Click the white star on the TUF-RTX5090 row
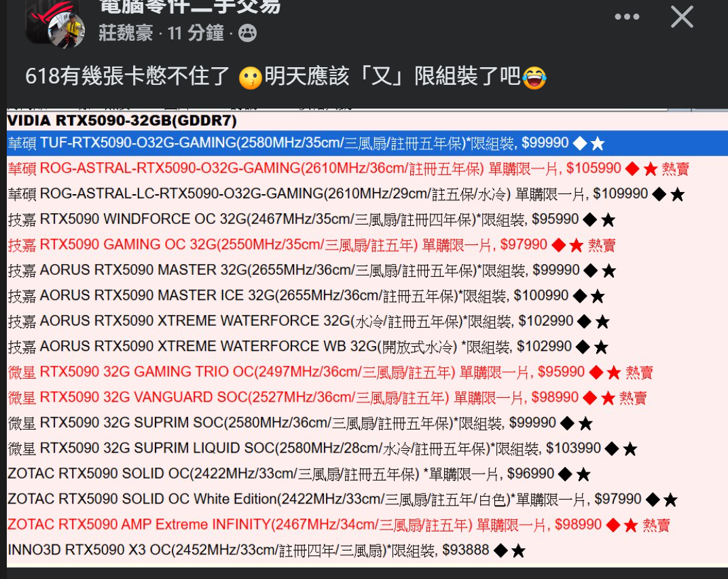Viewport: 728px width, 579px height. 598,143
